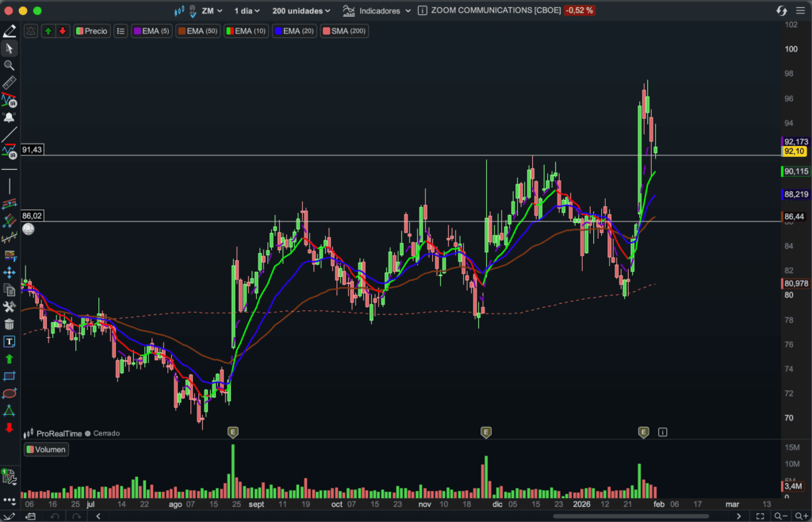Click the text annotation tool

(x=10, y=341)
